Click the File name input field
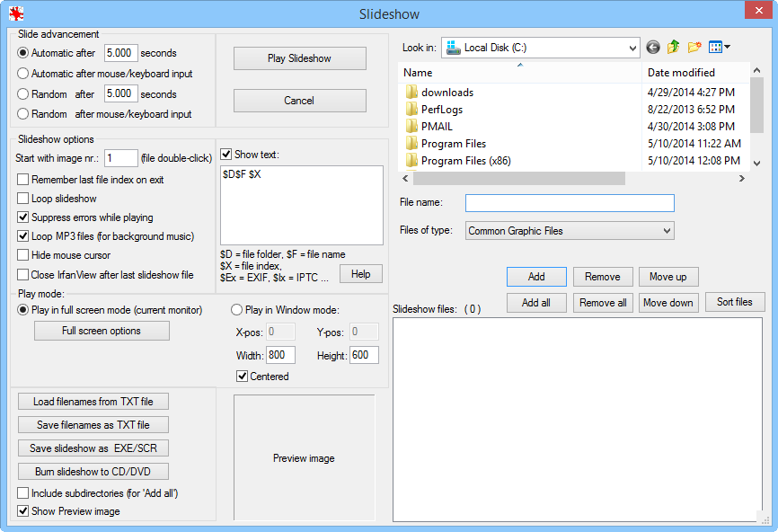The image size is (778, 532). (x=570, y=203)
